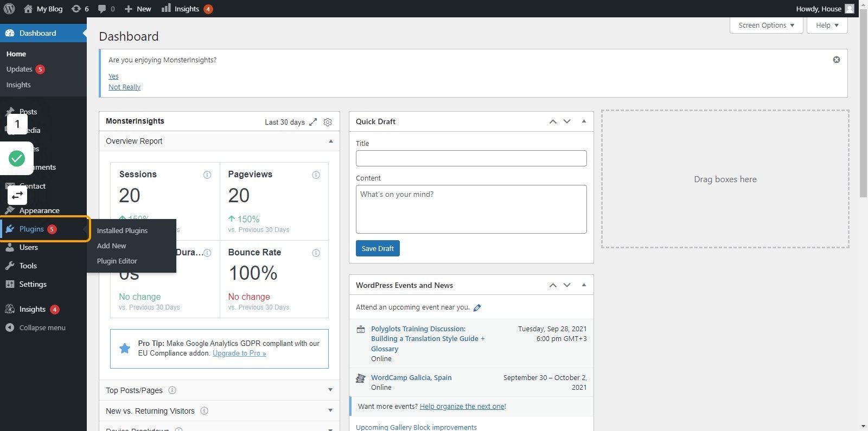
Task: Open MonsterInsights widget settings gear
Action: pyautogui.click(x=328, y=122)
